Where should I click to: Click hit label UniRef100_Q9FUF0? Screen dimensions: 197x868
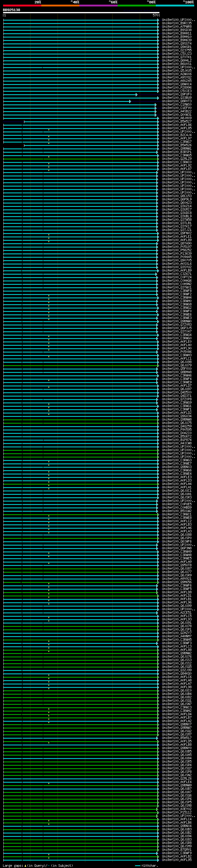tap(177, 94)
